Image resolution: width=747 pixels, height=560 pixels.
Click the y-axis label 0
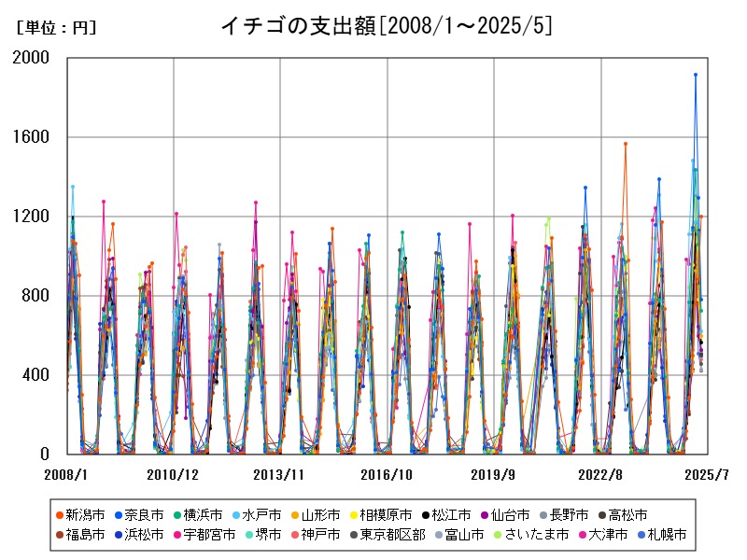pyautogui.click(x=45, y=455)
